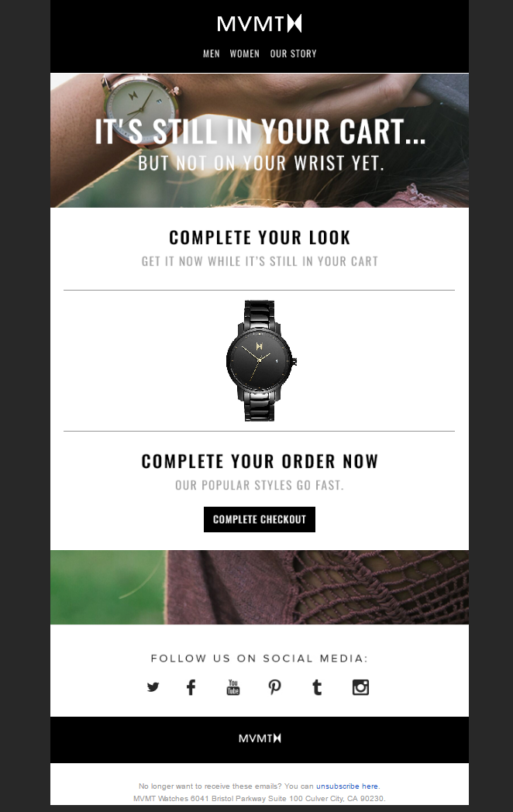Click the 'Get it now while it's still in your cart' text
The image size is (513, 812).
point(260,262)
